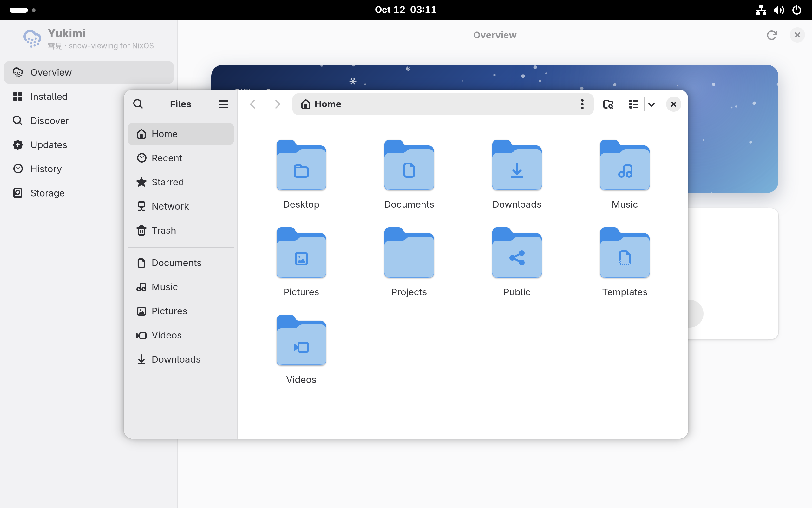Switch Files to list view
The image size is (812, 508).
click(633, 104)
